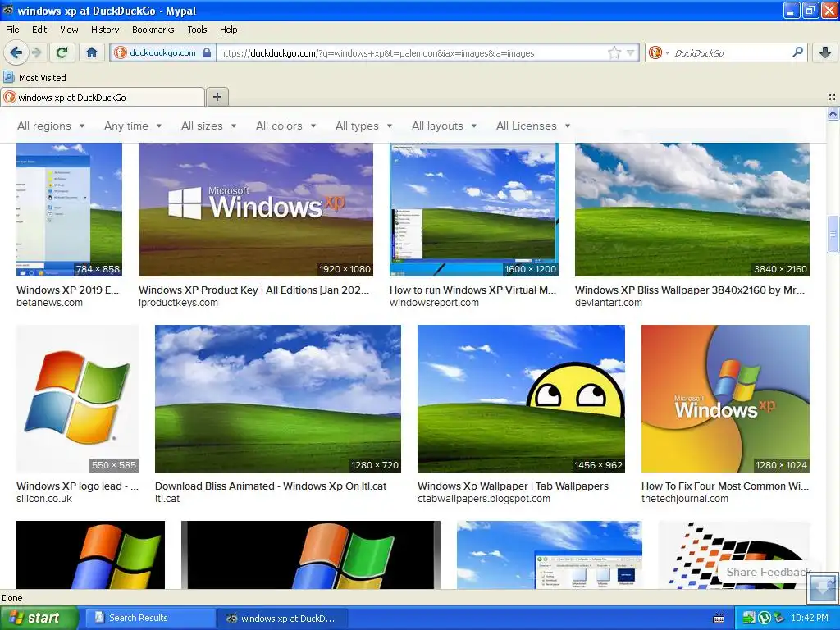
Task: Choose search engine from DuckDuckGo icon dropdown
Action: [659, 52]
